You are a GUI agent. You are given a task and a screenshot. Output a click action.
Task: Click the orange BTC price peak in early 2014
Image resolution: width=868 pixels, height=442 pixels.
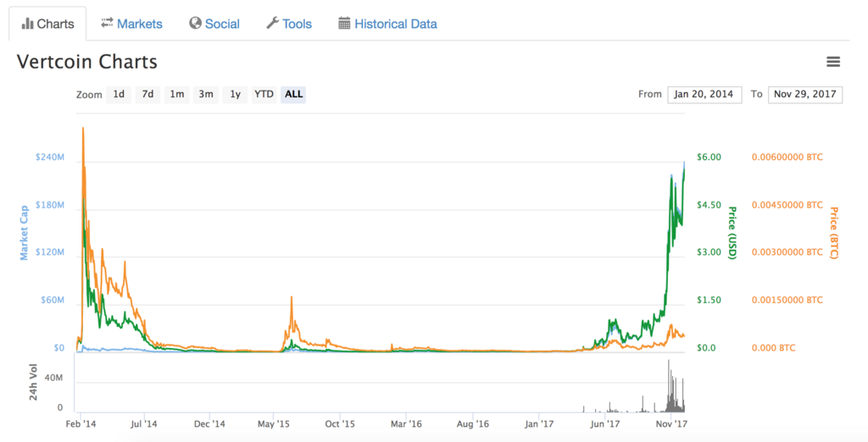(83, 130)
